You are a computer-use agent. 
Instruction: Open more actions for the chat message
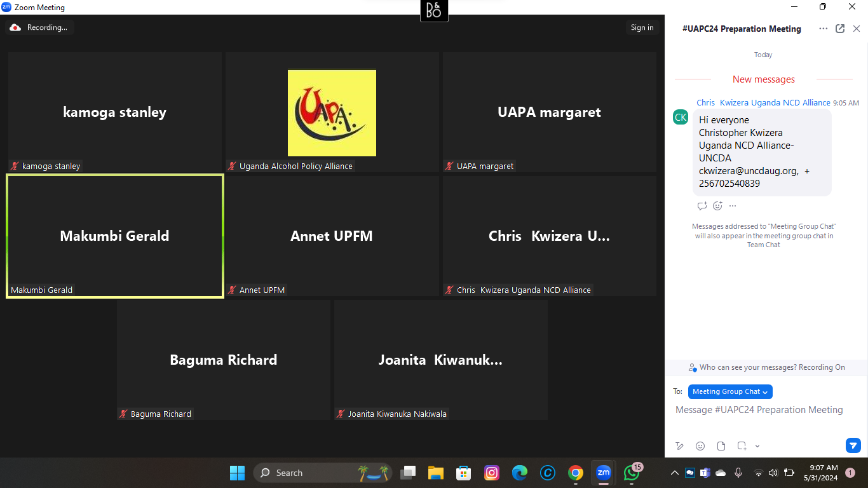point(733,206)
